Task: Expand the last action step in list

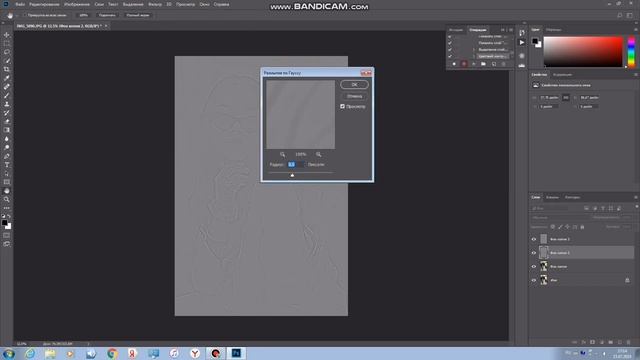Action: tap(474, 56)
